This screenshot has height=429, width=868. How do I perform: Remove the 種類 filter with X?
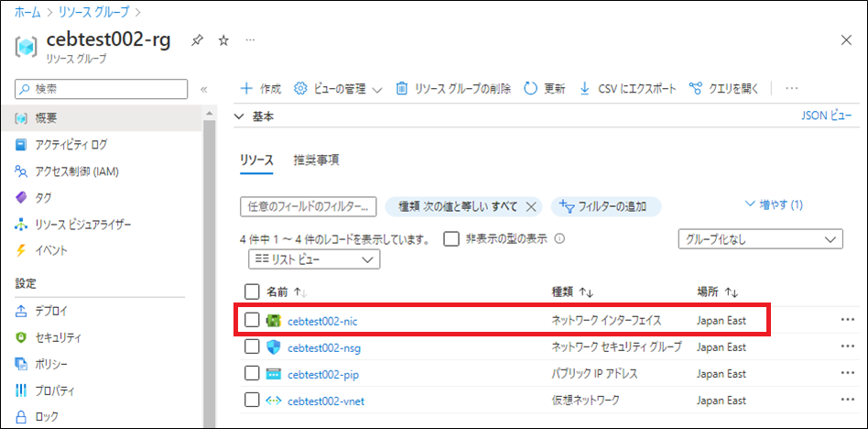[530, 207]
